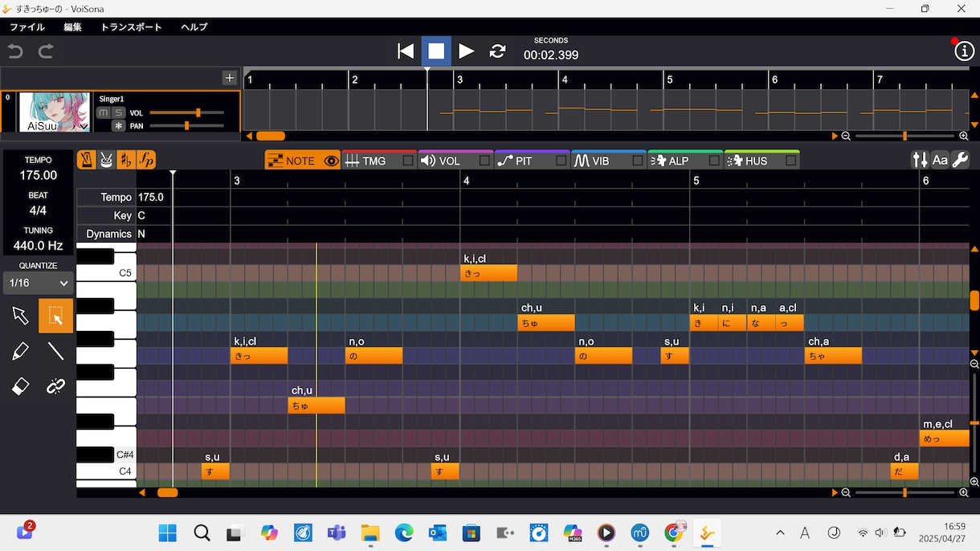
Task: Open the QUANTIZE 1/16 dropdown
Action: (39, 283)
